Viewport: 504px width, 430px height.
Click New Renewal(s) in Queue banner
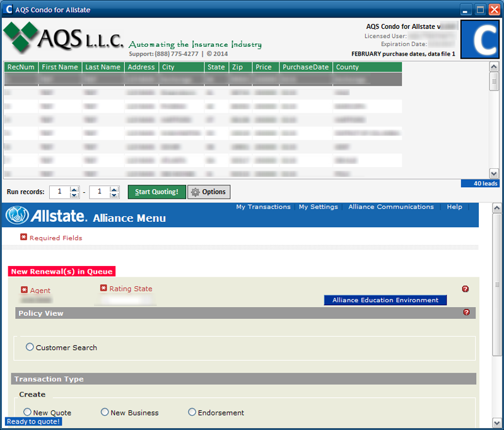[62, 272]
